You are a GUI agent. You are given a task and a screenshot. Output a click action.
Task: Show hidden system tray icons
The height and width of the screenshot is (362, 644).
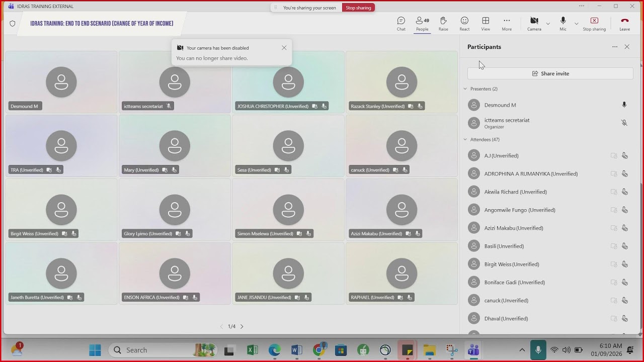522,350
